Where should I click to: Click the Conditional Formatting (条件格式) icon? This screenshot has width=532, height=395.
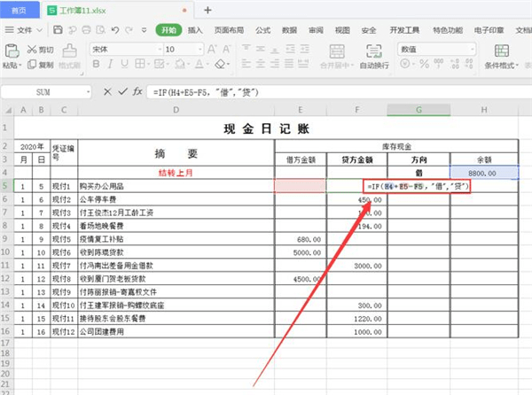(x=502, y=50)
